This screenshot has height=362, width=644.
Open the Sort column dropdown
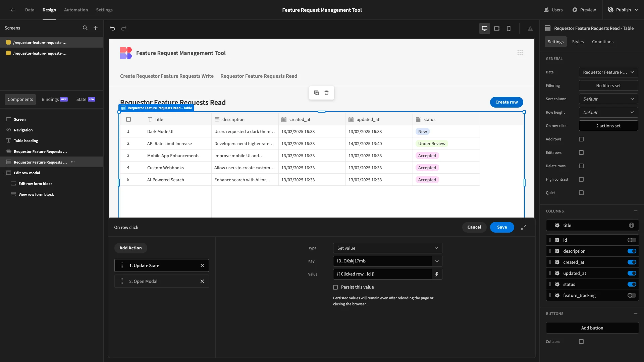pos(608,99)
